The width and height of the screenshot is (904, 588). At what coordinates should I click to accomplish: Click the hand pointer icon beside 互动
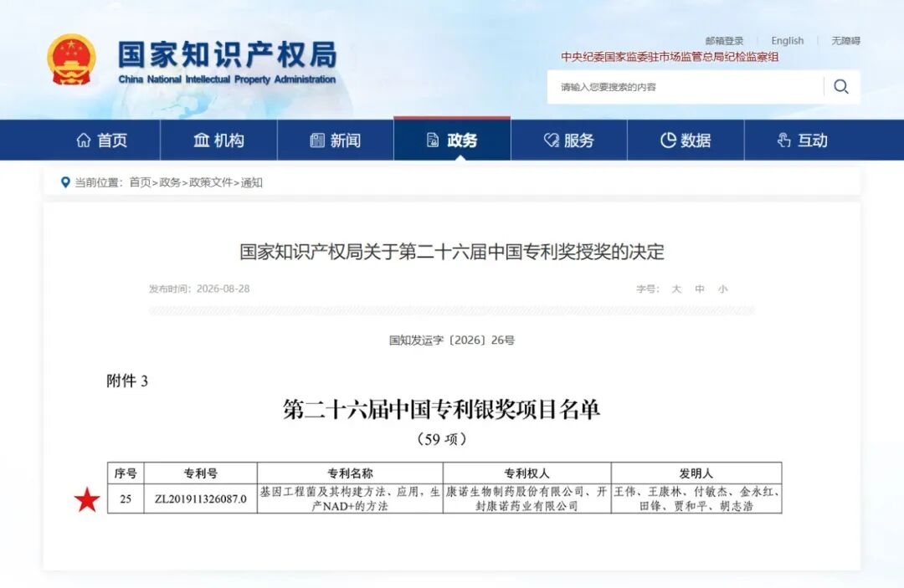pos(783,140)
